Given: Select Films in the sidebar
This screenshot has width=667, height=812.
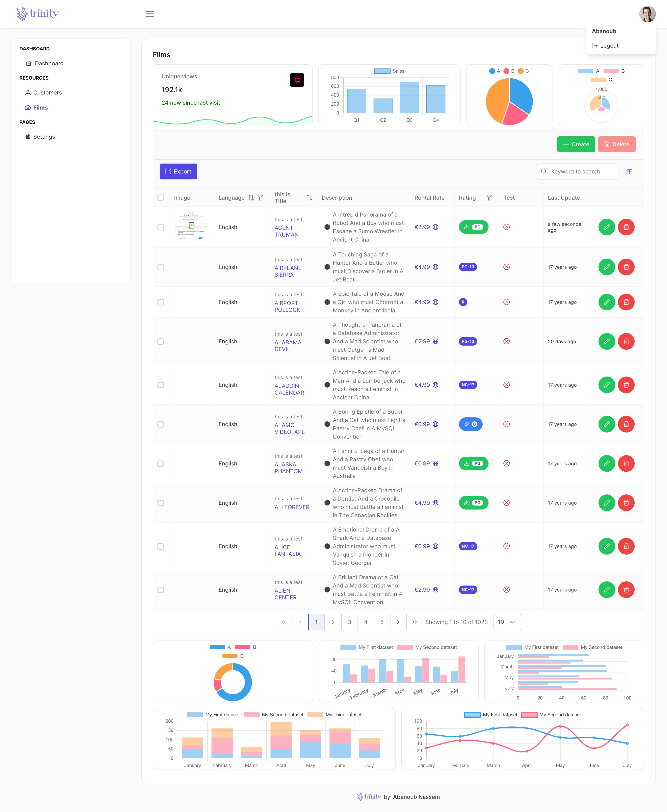Looking at the screenshot, I should coord(37,108).
